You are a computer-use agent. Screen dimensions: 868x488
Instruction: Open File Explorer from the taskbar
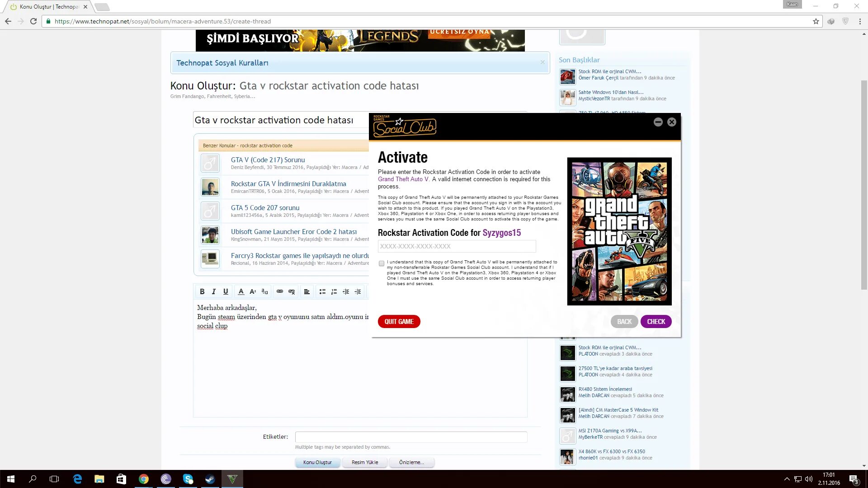pos(99,479)
